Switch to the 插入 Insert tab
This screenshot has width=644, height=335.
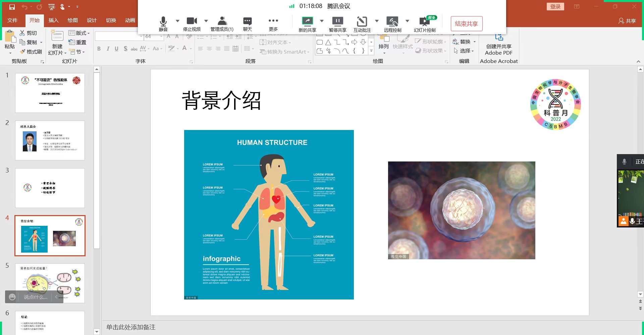pyautogui.click(x=53, y=20)
